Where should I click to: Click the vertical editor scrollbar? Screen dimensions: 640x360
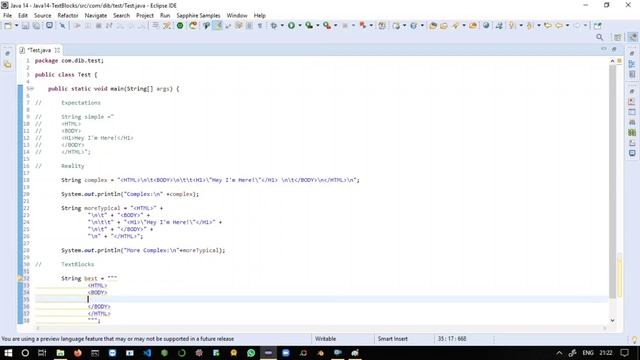tap(612, 182)
